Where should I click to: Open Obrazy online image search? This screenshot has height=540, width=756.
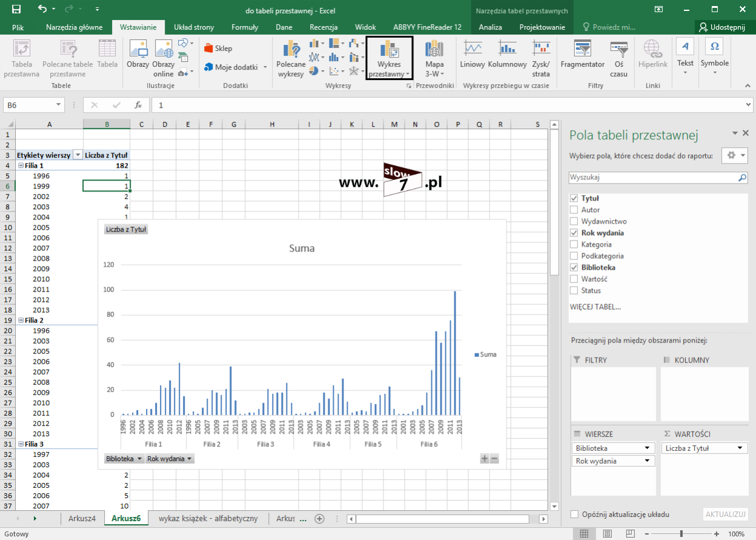coord(164,58)
